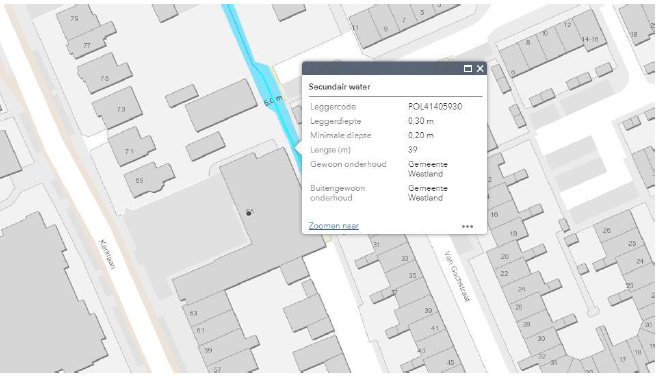Click house number 33

pos(405,258)
